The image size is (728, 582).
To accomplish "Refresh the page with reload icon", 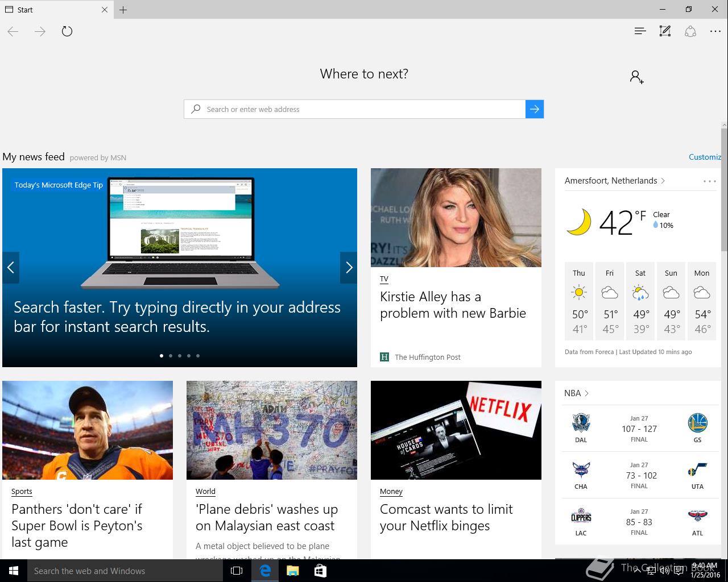I will click(x=67, y=31).
